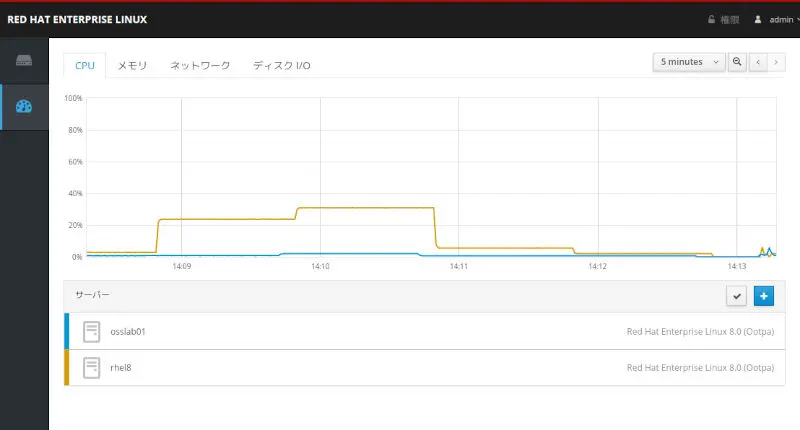Screen dimensions: 800x430
Task: Open the admin user menu
Action: 777,19
